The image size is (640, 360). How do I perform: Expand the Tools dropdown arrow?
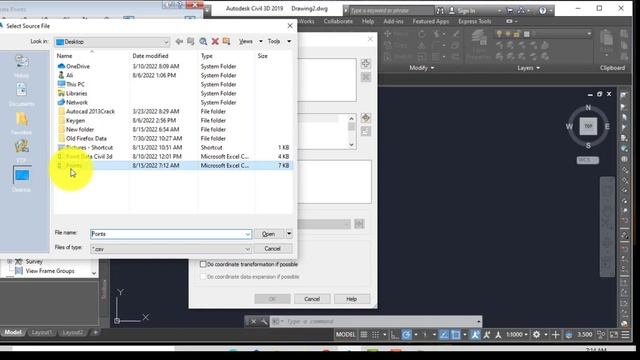click(289, 41)
